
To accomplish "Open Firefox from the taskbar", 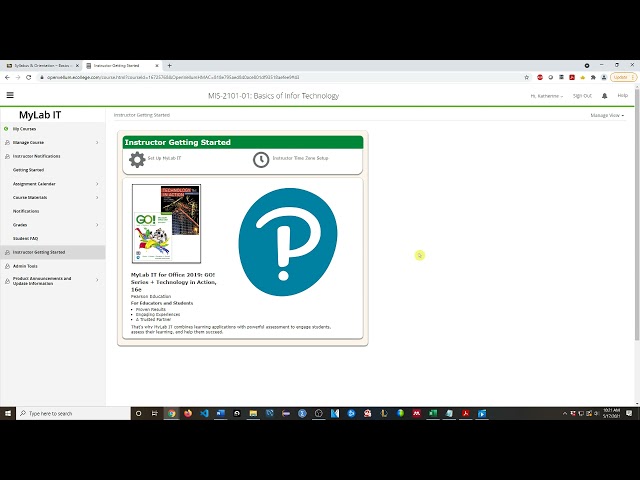I will (x=188, y=413).
